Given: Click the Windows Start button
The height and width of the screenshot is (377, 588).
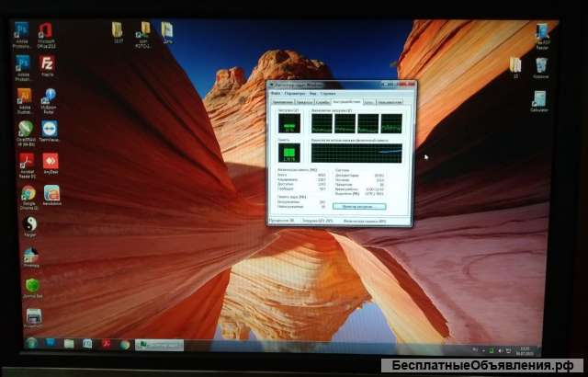Looking at the screenshot, I should tap(31, 343).
